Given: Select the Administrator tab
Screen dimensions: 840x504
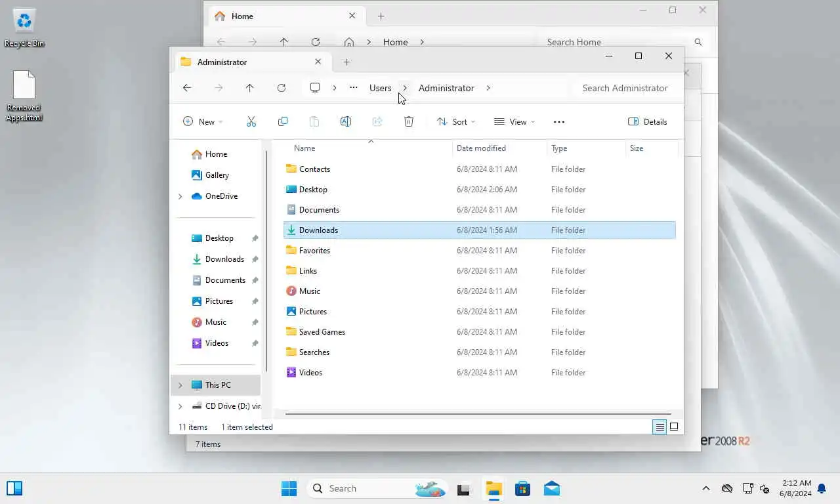Looking at the screenshot, I should 251,62.
